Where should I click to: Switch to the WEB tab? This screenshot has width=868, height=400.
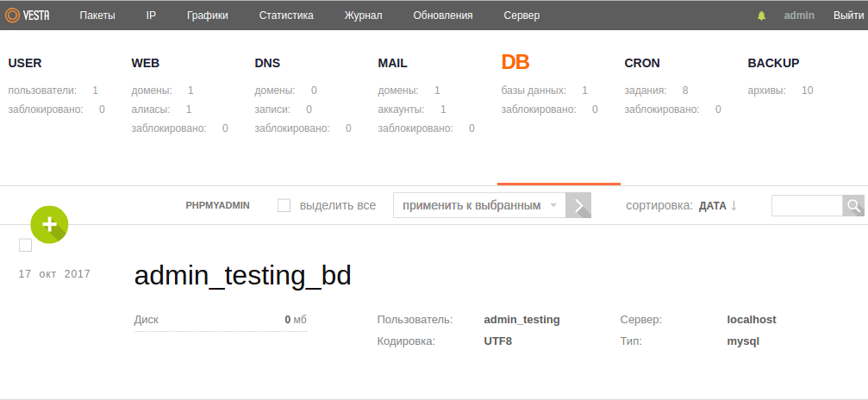145,63
